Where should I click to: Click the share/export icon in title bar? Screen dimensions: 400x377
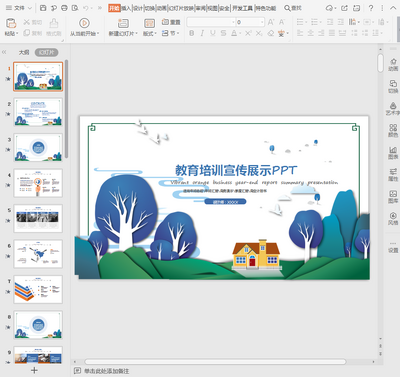345,8
